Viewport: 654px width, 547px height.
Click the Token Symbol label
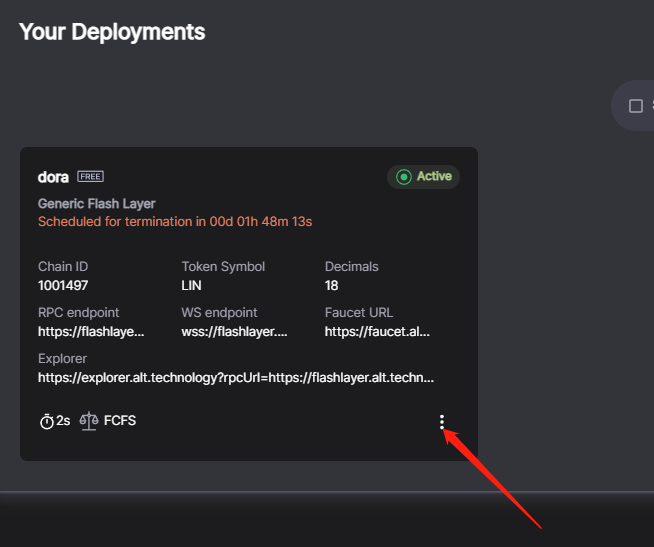tap(223, 267)
